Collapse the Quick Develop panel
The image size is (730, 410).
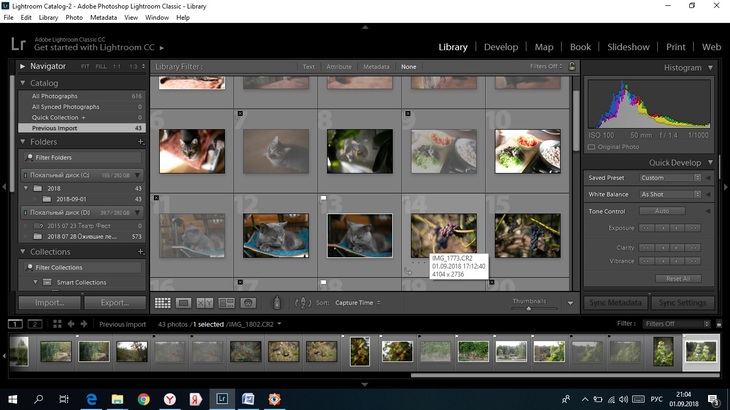tap(710, 163)
